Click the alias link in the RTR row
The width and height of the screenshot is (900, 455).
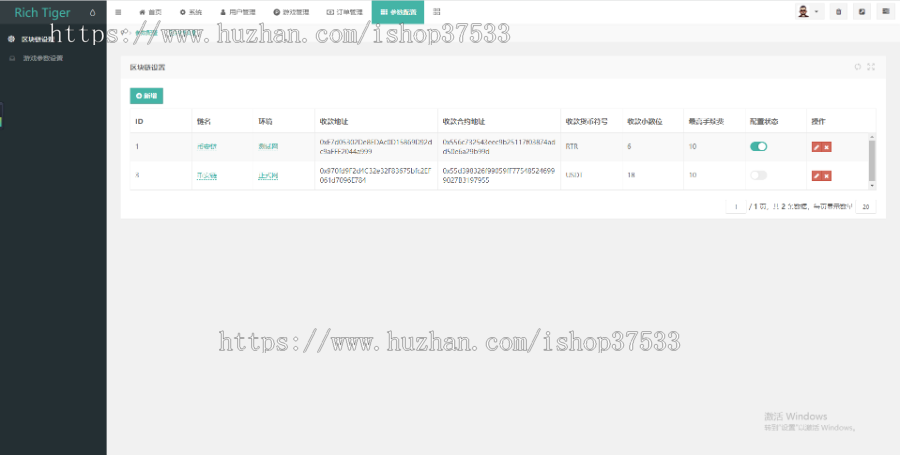click(x=207, y=147)
